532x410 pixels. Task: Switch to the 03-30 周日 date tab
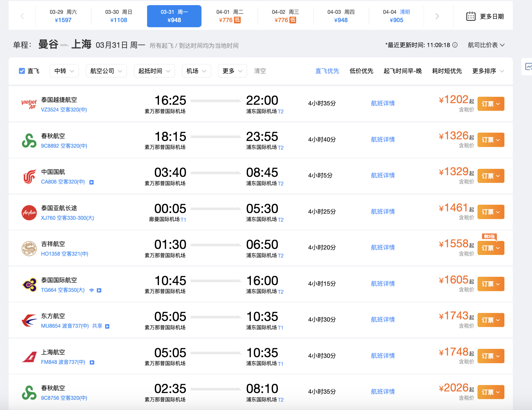click(119, 16)
